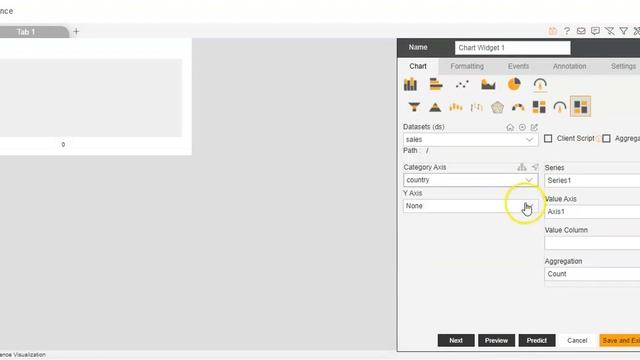This screenshot has height=360, width=640.
Task: Click the add dataset circle icon
Action: (522, 127)
